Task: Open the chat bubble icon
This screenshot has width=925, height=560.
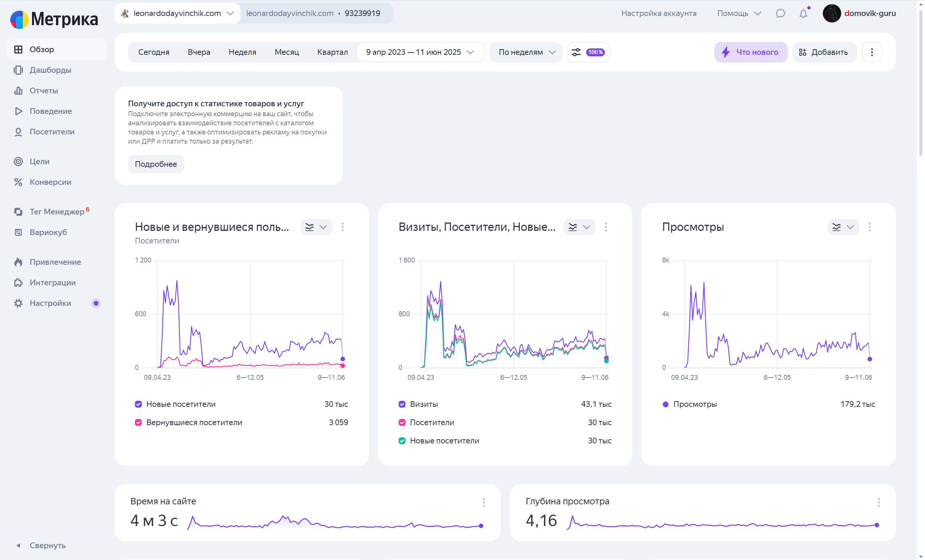Action: [x=780, y=14]
